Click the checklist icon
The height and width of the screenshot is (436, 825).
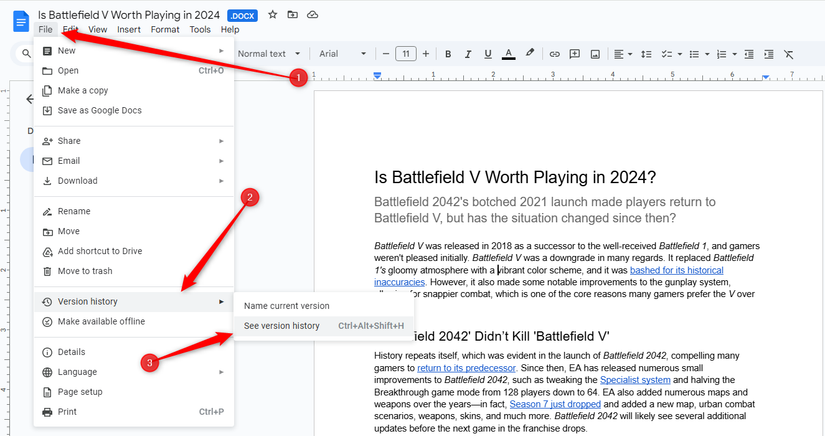[667, 54]
